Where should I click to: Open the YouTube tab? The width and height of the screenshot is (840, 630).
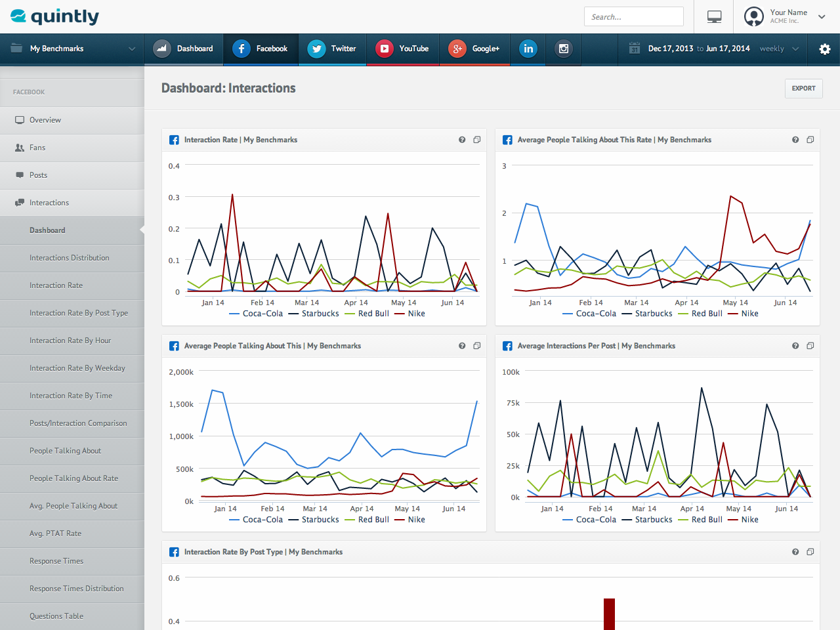pyautogui.click(x=402, y=49)
